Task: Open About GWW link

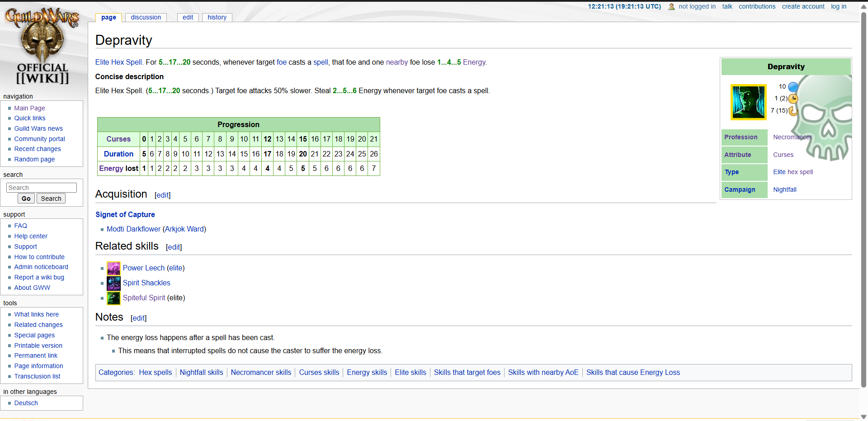Action: click(32, 288)
